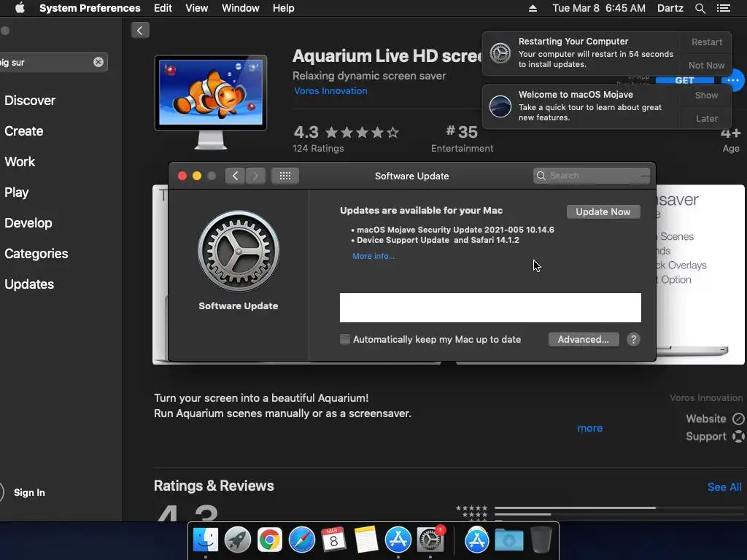747x560 pixels.
Task: Expand description with more link
Action: pyautogui.click(x=589, y=428)
